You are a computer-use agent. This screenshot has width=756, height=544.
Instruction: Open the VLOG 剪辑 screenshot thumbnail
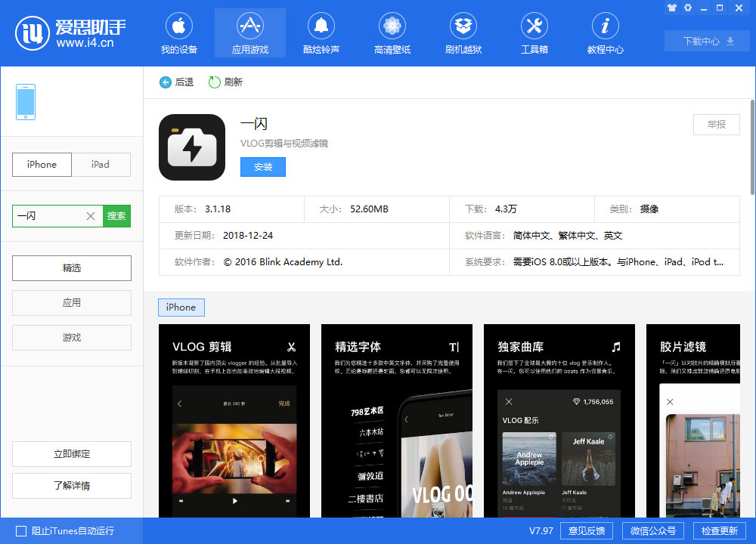(234, 421)
